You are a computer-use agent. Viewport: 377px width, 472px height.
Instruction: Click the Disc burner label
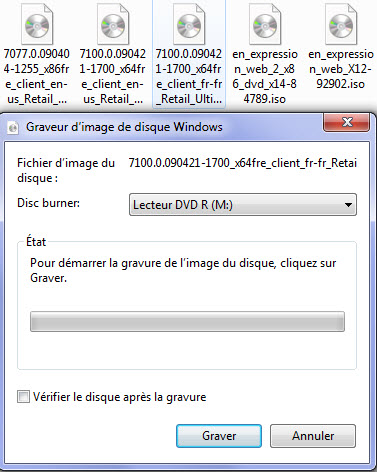pos(49,203)
